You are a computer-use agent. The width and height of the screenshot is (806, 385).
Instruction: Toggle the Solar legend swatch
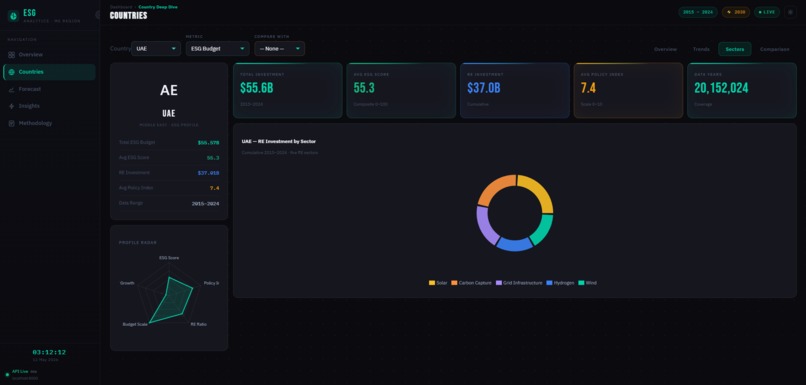(432, 283)
